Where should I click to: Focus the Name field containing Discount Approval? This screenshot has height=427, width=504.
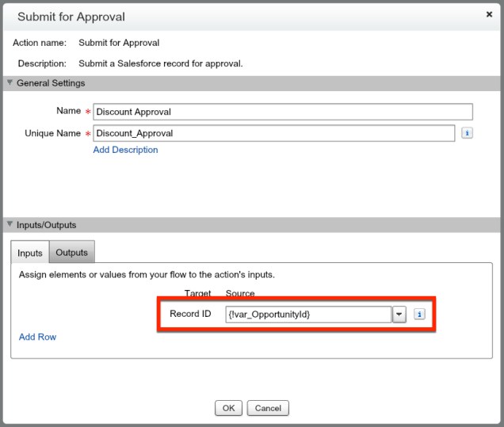tap(283, 112)
